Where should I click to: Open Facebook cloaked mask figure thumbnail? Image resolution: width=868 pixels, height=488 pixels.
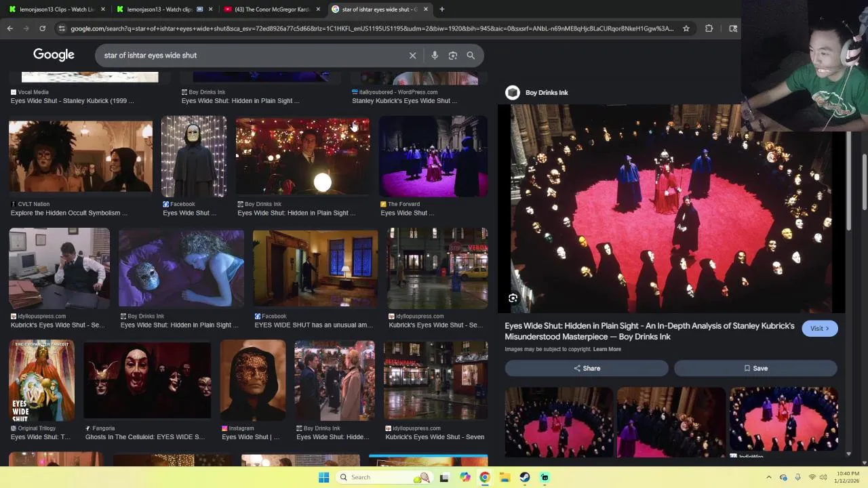(194, 157)
